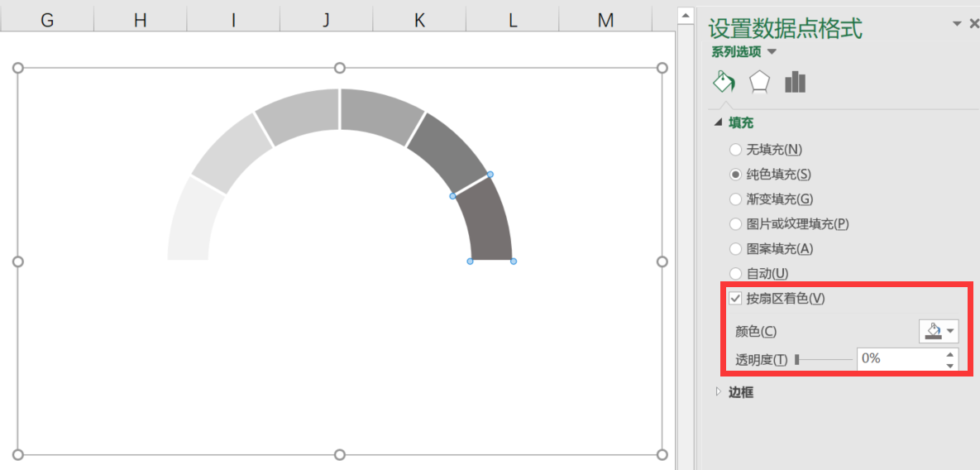The width and height of the screenshot is (980, 470).
Task: Select column M header
Action: (x=605, y=20)
